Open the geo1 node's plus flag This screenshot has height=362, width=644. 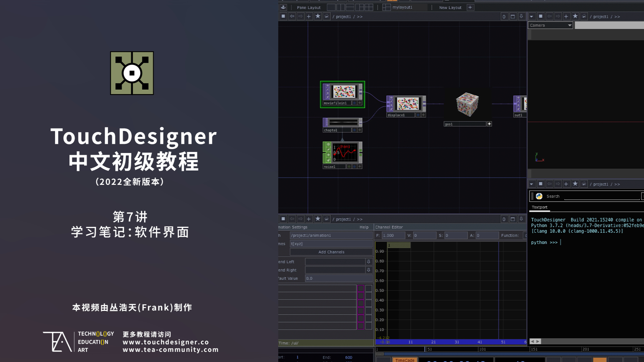click(x=489, y=124)
